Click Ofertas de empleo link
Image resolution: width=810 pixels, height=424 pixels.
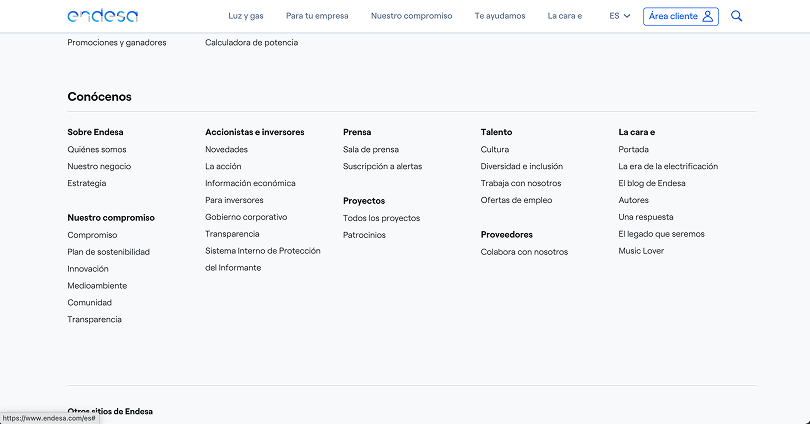pos(516,200)
